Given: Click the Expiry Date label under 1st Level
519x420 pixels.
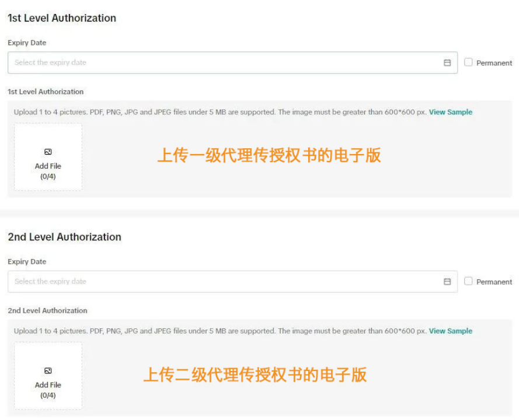Looking at the screenshot, I should pos(27,43).
